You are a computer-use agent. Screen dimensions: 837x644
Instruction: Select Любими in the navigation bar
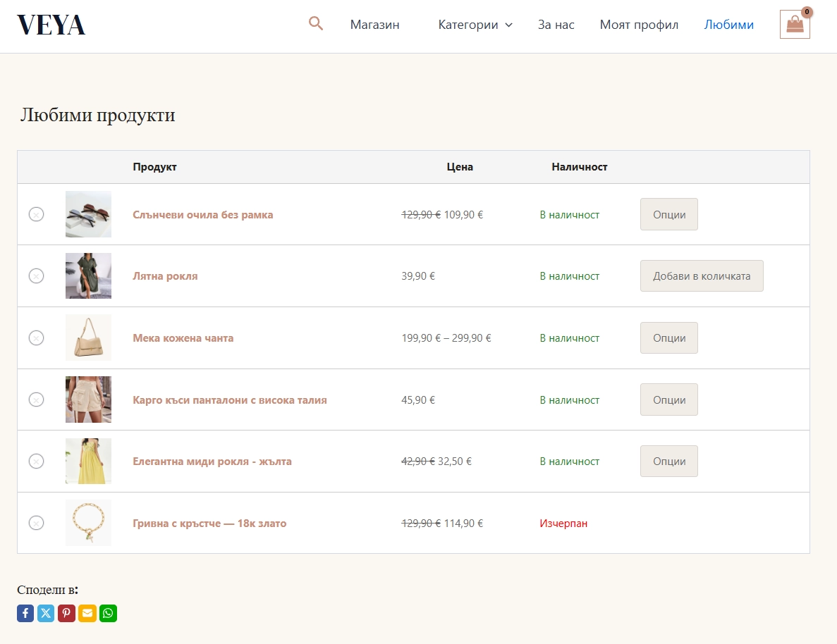click(x=728, y=25)
